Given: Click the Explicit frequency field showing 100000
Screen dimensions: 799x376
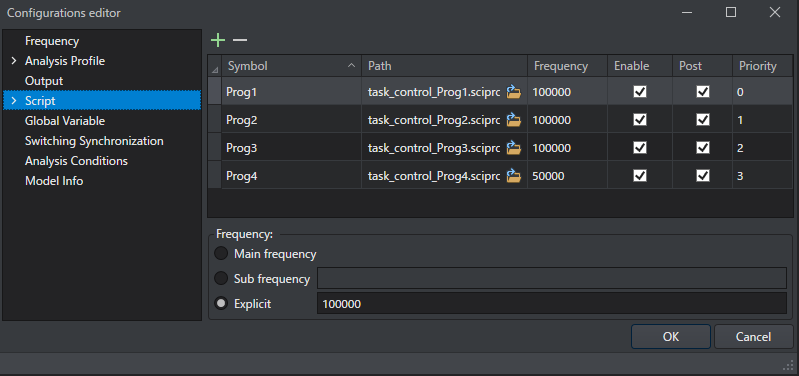Looking at the screenshot, I should tap(552, 304).
